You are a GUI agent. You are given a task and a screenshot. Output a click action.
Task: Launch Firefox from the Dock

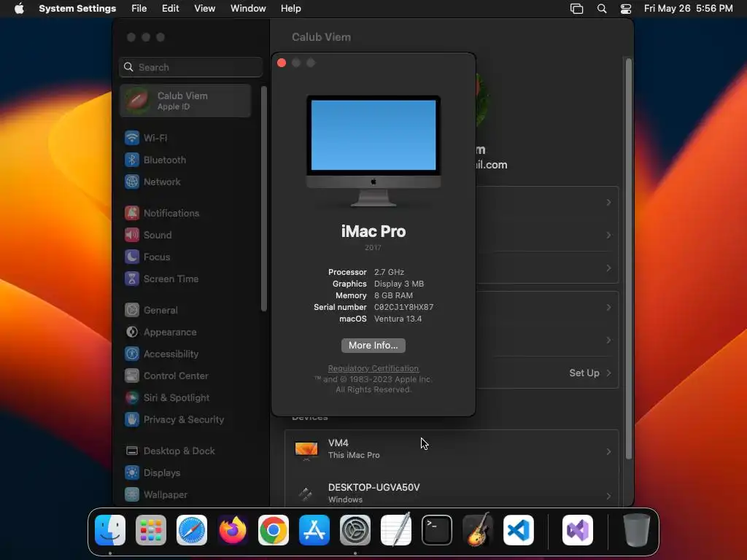(x=233, y=530)
